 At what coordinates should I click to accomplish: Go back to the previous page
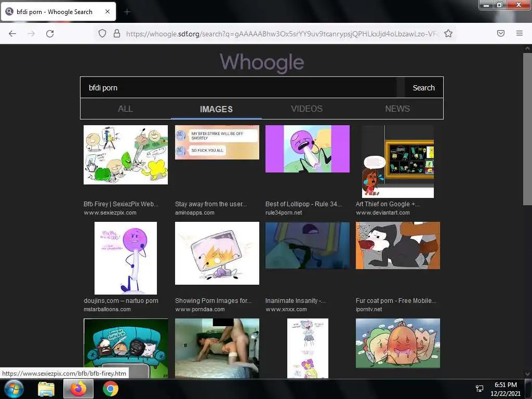tap(12, 34)
